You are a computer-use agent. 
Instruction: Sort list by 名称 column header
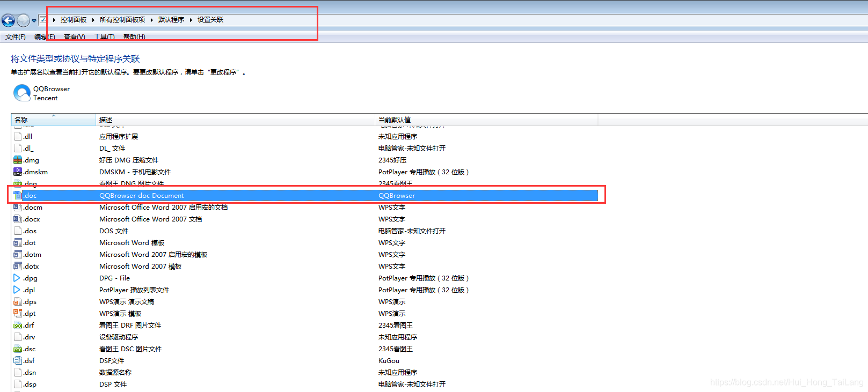pos(53,120)
